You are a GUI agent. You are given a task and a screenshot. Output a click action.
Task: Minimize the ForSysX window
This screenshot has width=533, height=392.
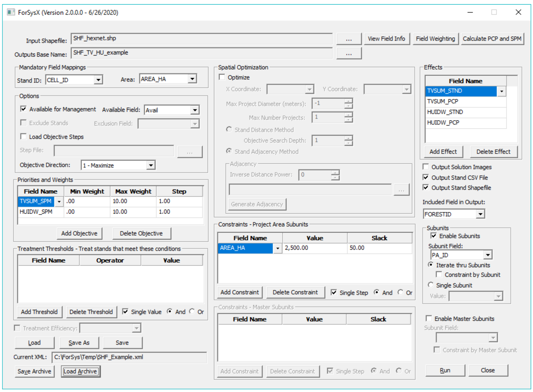click(470, 12)
